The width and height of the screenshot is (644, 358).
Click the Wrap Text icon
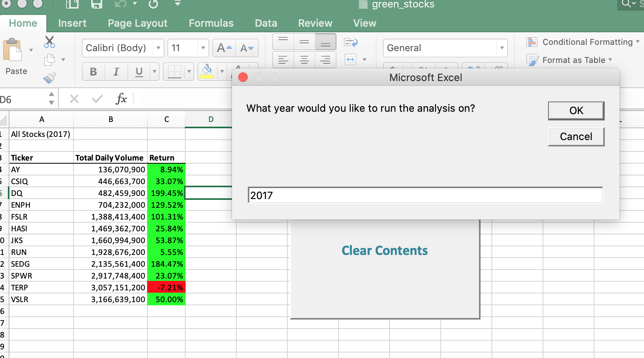coord(350,42)
